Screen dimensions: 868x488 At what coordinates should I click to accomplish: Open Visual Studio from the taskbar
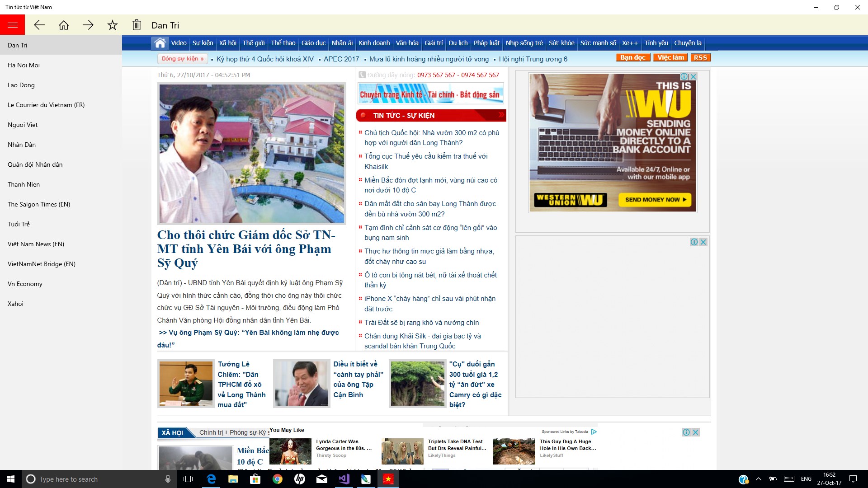(x=344, y=479)
